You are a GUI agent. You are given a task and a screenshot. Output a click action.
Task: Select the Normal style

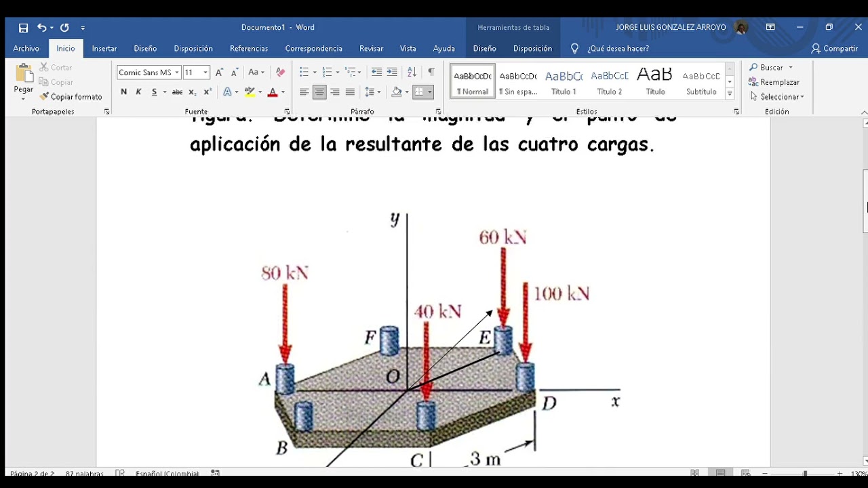[473, 81]
